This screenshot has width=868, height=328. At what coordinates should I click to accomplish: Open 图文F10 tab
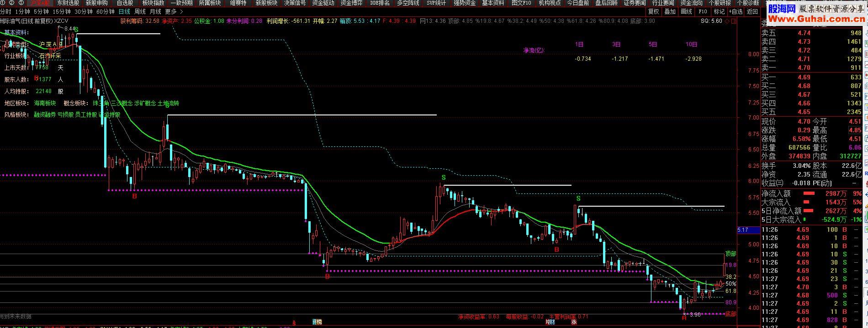[521, 3]
